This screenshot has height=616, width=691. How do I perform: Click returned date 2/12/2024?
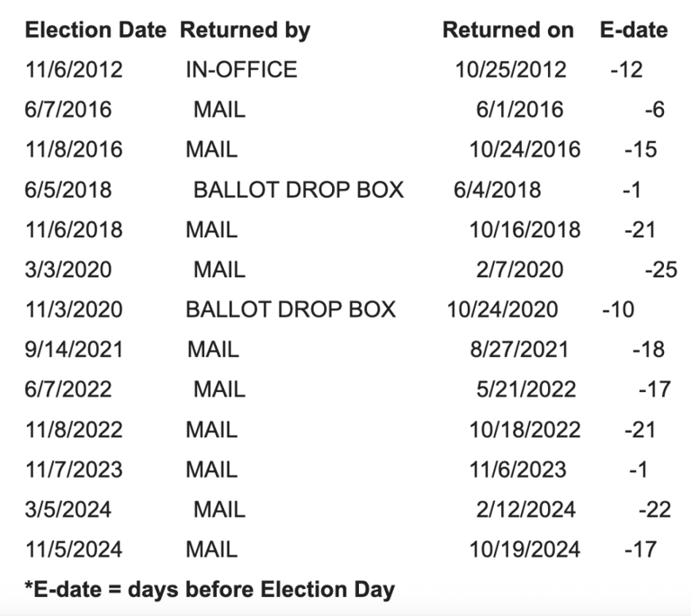pos(525,510)
